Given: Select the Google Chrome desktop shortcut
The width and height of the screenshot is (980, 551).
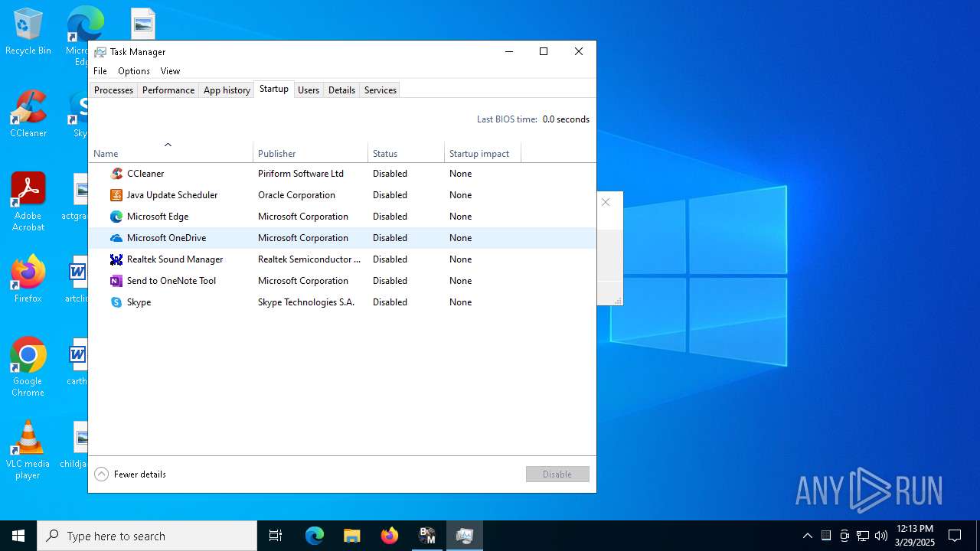Looking at the screenshot, I should [28, 367].
